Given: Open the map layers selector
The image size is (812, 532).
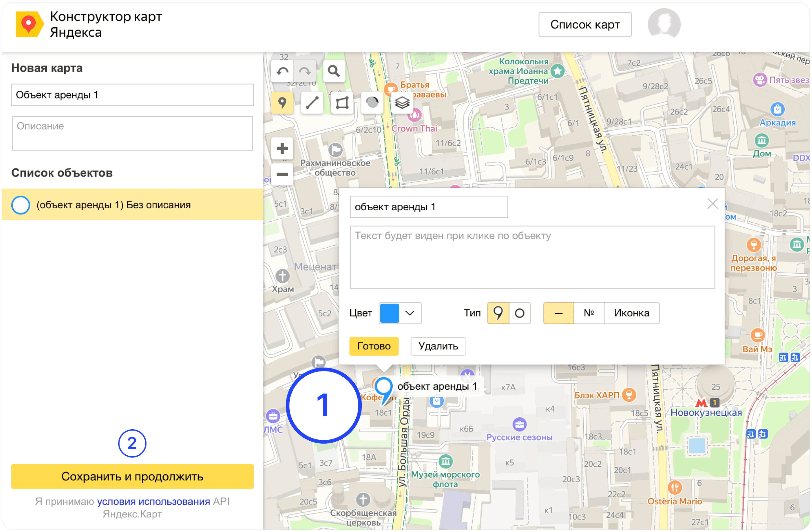Looking at the screenshot, I should (402, 102).
